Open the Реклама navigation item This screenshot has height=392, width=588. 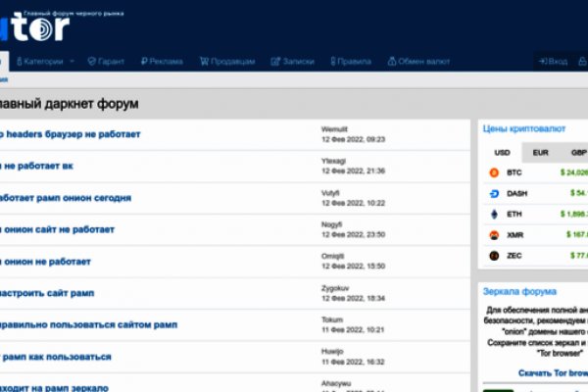tap(162, 61)
